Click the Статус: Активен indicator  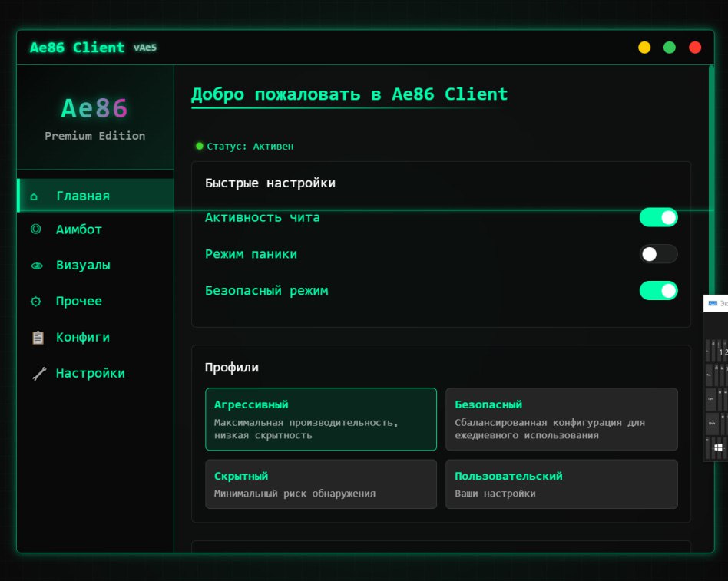[x=245, y=146]
